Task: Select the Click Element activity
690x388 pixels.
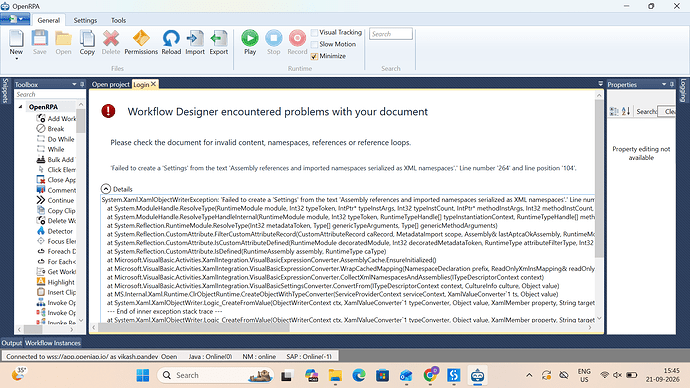Action: 56,169
